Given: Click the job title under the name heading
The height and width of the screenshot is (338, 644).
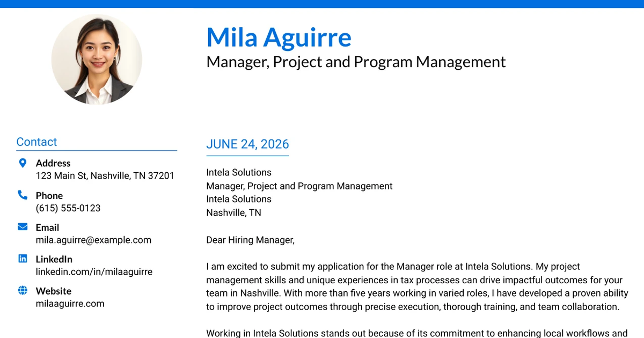Looking at the screenshot, I should (x=356, y=62).
